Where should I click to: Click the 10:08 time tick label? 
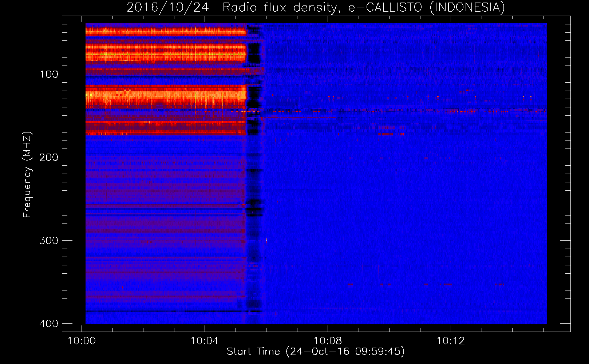click(328, 341)
